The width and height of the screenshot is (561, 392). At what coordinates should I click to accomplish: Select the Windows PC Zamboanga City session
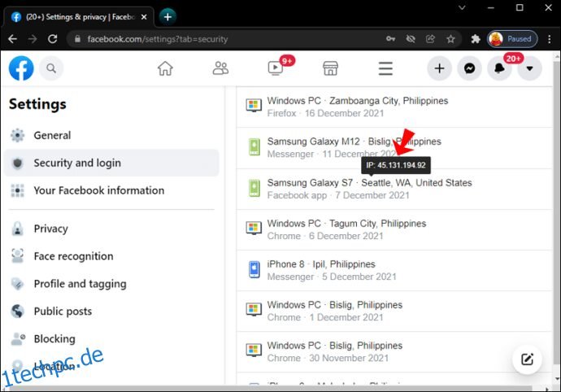point(394,107)
